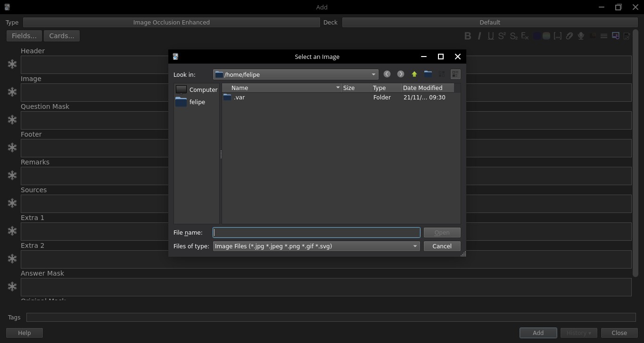Open the Cards... template editor
Screen dimensions: 644x343
(x=62, y=36)
